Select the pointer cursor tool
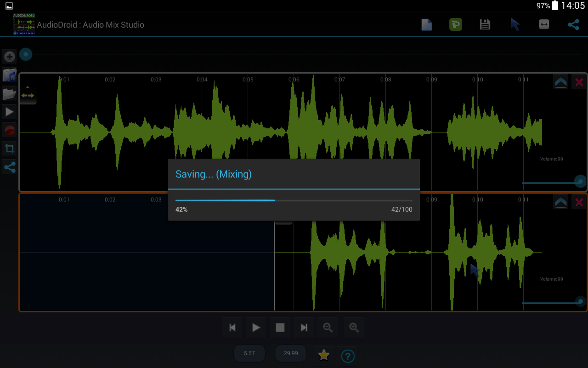588x368 pixels. [515, 24]
